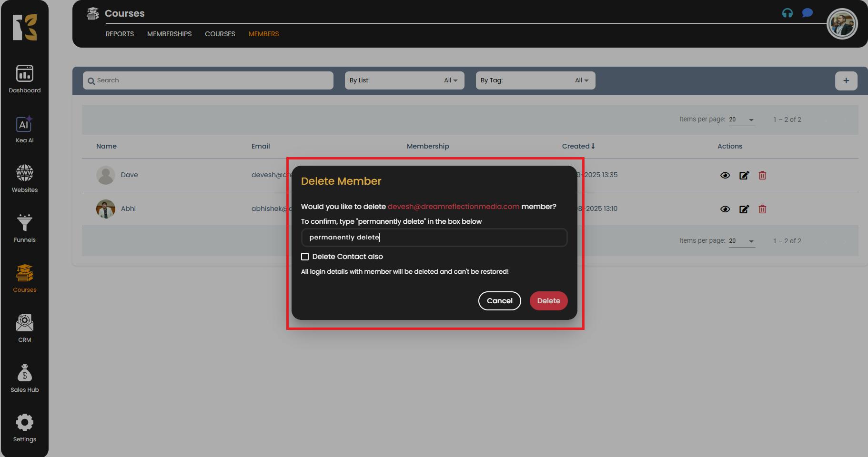Open the chat bubble icon
The height and width of the screenshot is (457, 868).
pos(807,13)
